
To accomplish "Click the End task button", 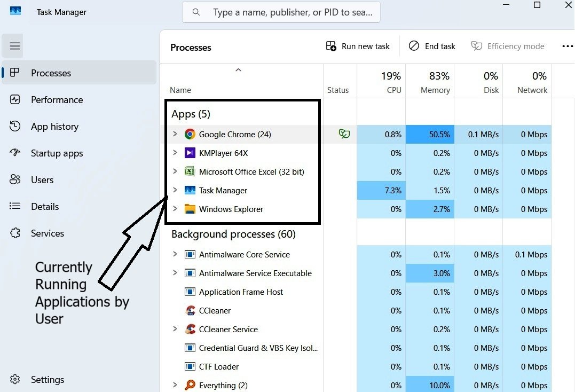I will pyautogui.click(x=432, y=46).
